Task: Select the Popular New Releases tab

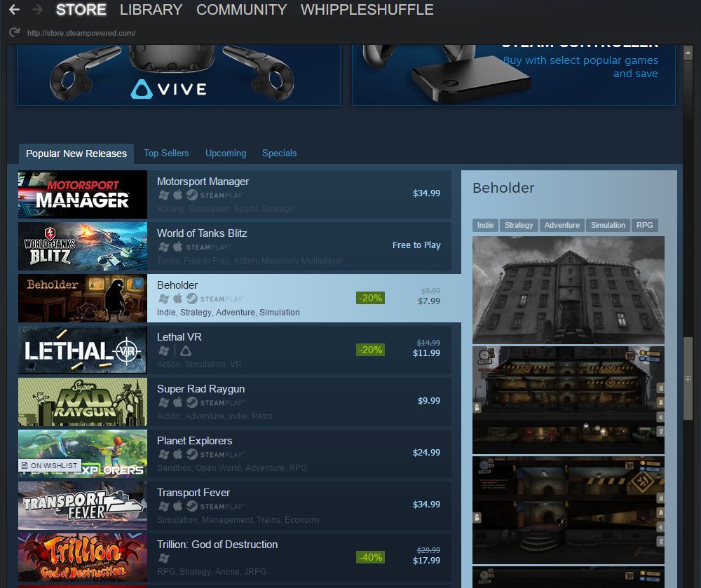Action: tap(76, 153)
